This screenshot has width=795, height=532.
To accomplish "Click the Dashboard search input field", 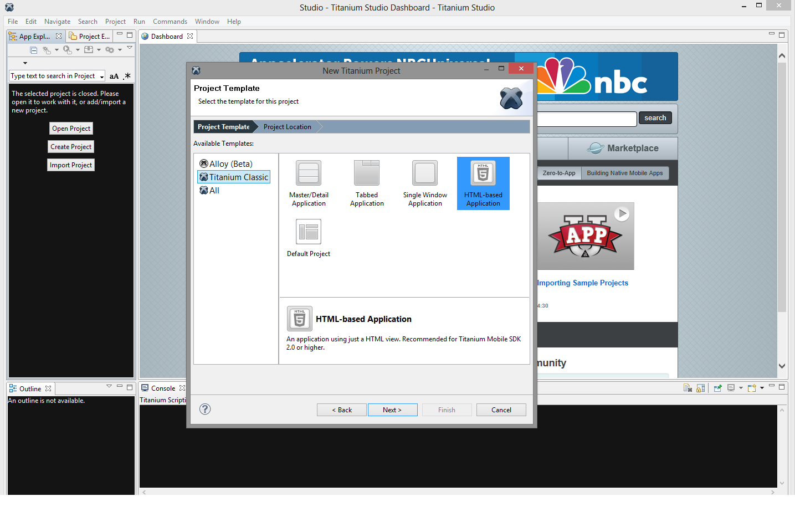I will pyautogui.click(x=587, y=119).
